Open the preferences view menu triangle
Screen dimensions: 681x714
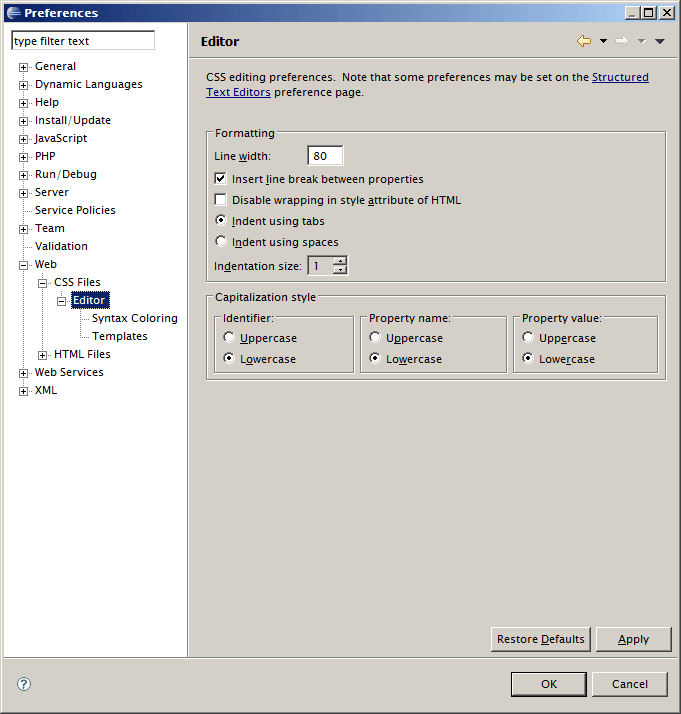tap(660, 41)
